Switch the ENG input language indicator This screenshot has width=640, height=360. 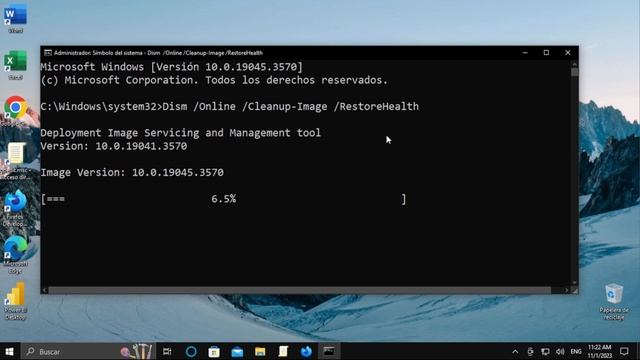point(576,351)
